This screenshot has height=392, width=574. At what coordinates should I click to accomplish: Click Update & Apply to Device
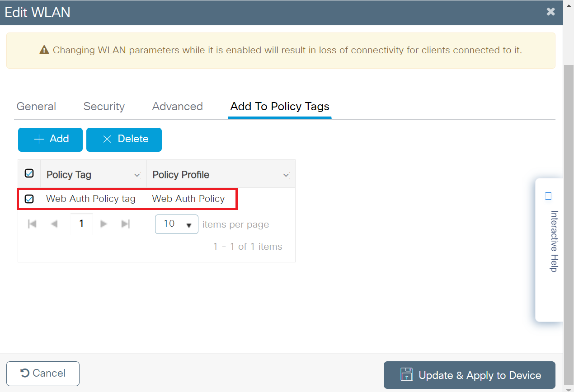click(x=469, y=375)
